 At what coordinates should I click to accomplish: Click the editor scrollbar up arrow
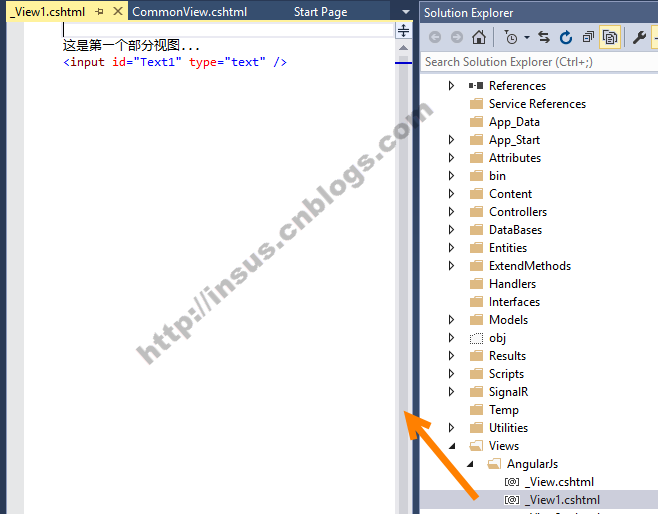tap(403, 48)
